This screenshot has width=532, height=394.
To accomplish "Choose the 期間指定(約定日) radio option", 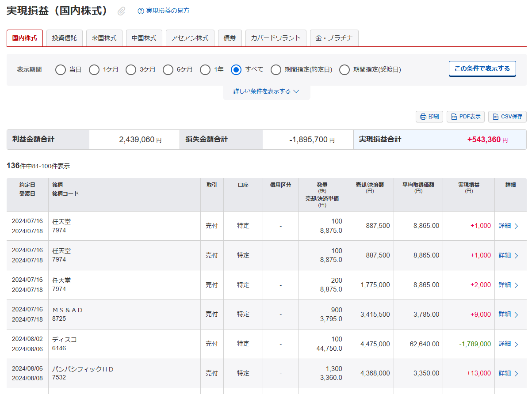I will 276,70.
